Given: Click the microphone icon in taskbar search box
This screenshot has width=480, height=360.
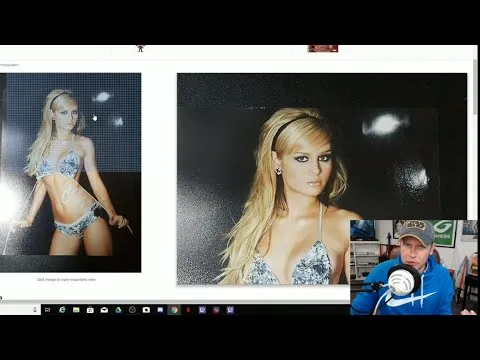Looking at the screenshot, I should tap(35, 310).
